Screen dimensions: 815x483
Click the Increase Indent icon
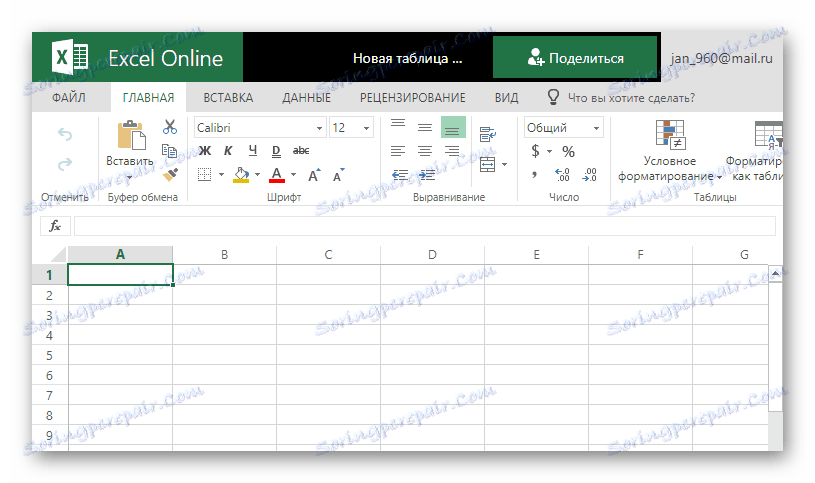(427, 175)
